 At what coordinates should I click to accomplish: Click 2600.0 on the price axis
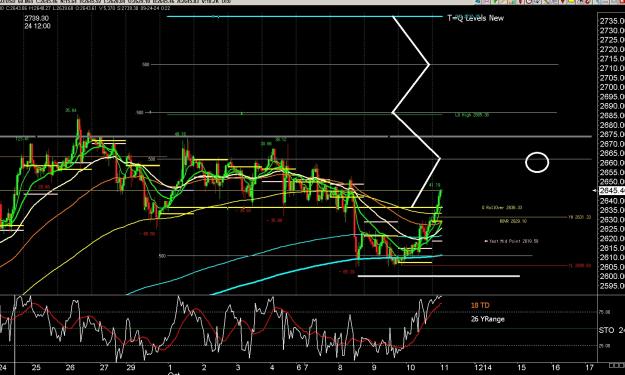(612, 276)
